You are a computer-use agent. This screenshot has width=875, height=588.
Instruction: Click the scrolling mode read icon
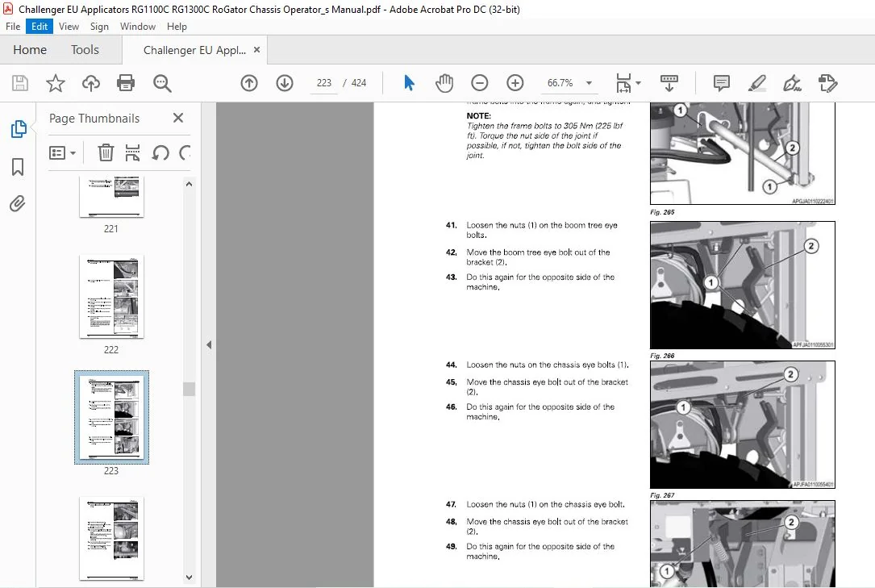click(x=669, y=83)
